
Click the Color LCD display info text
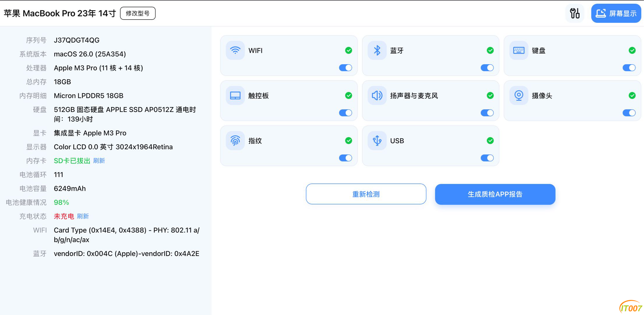click(113, 147)
